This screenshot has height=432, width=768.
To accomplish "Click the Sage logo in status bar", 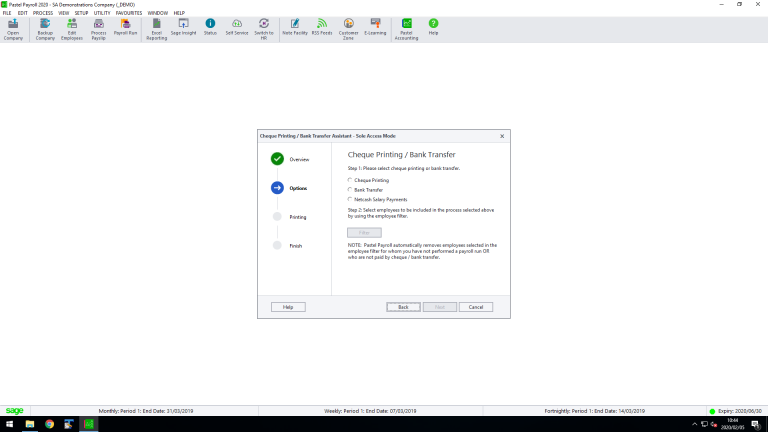I will click(x=15, y=410).
